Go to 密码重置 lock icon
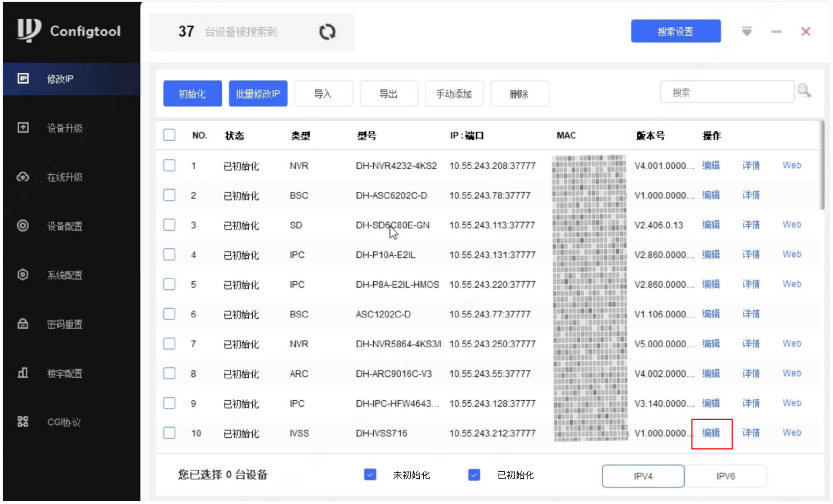The height and width of the screenshot is (504, 833). tap(23, 324)
